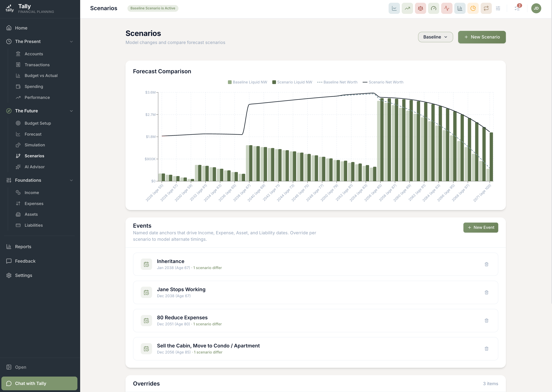Open the sliders adjustment icon in header
Screen dimensions: 552x392
[x=498, y=8]
